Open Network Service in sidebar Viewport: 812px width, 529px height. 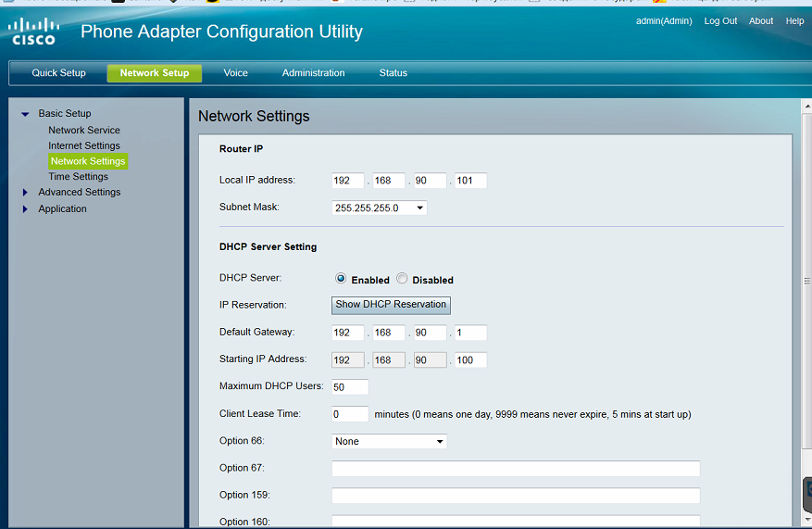tap(84, 130)
